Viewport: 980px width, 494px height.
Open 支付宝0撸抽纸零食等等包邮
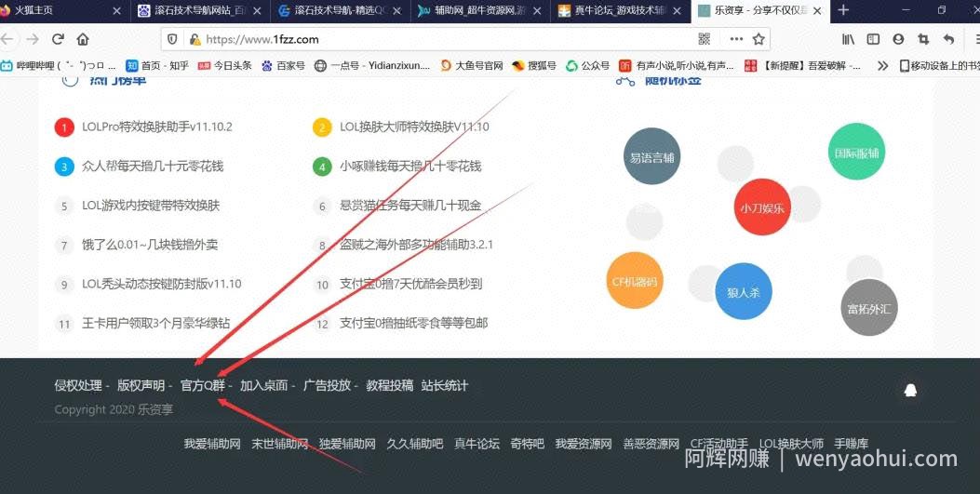tap(414, 324)
